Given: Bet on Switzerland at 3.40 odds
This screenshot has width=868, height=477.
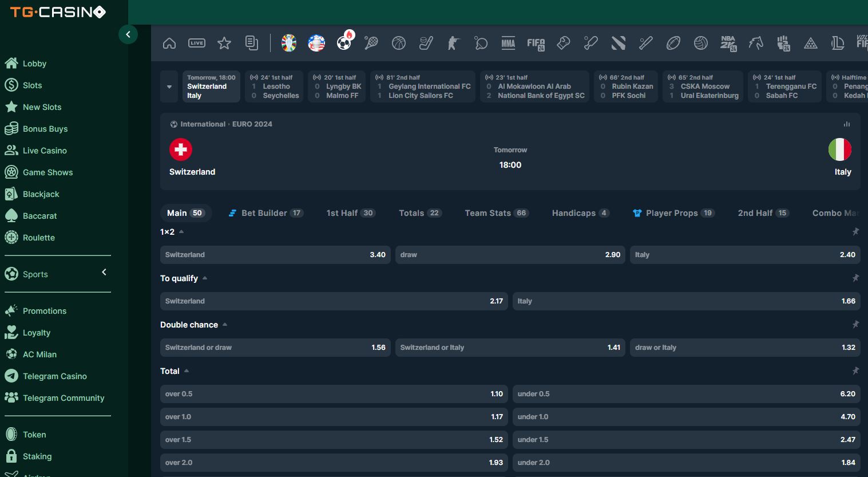Looking at the screenshot, I should click(275, 255).
